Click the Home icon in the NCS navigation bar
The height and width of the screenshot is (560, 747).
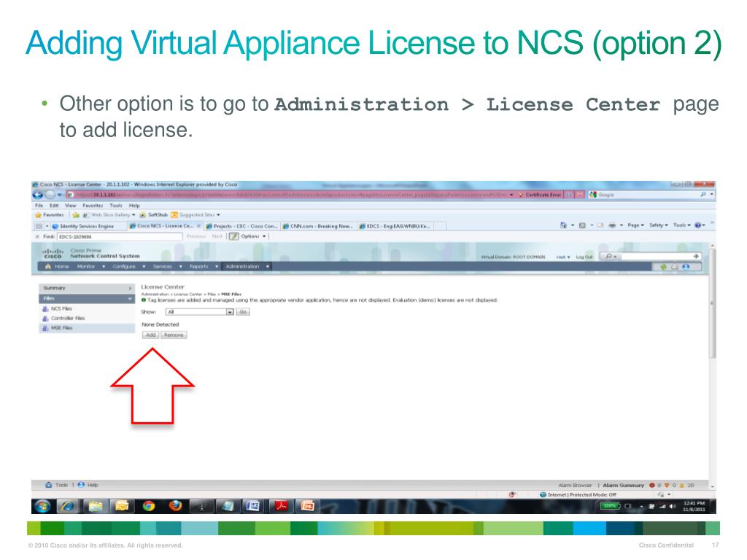[47, 266]
